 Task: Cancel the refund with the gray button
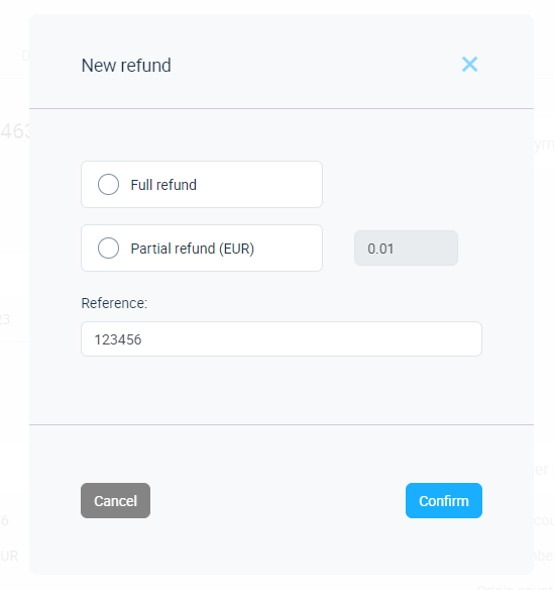pyautogui.click(x=116, y=500)
